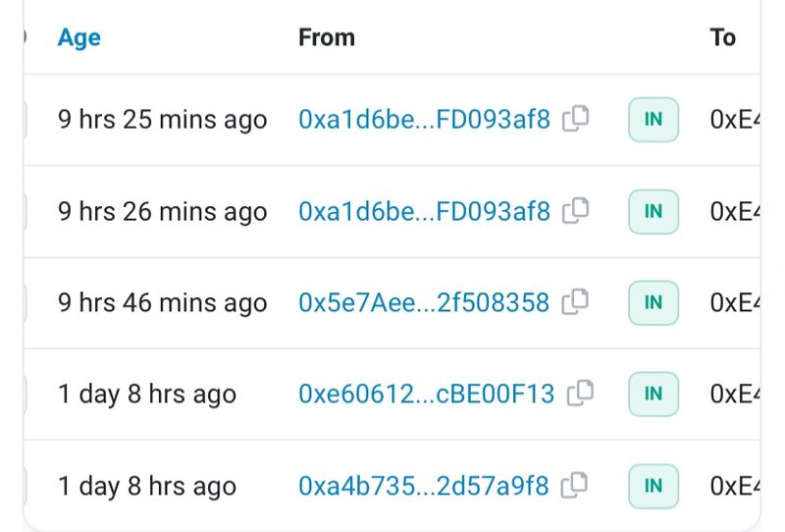Viewport: 785px width, 532px height.
Task: Click the "9 hrs 46 mins ago" timestamp
Action: (x=162, y=303)
